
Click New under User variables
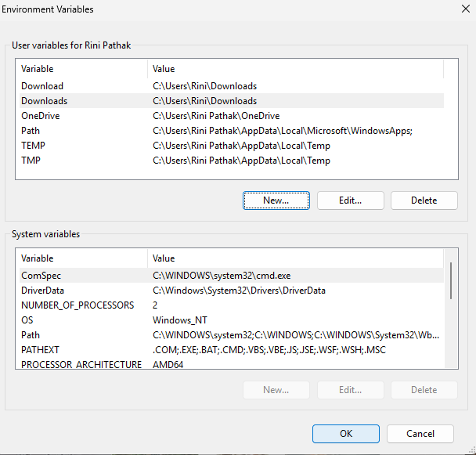276,200
